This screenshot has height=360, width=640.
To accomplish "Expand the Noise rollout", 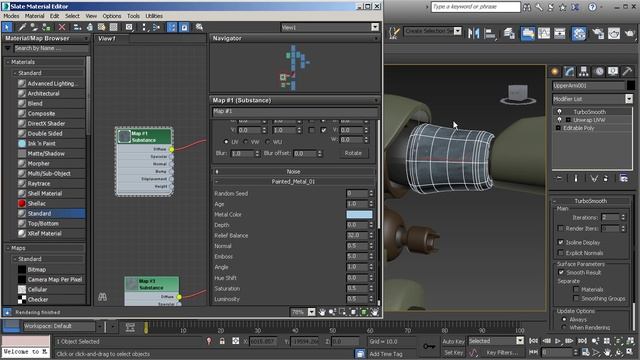I will [x=293, y=171].
